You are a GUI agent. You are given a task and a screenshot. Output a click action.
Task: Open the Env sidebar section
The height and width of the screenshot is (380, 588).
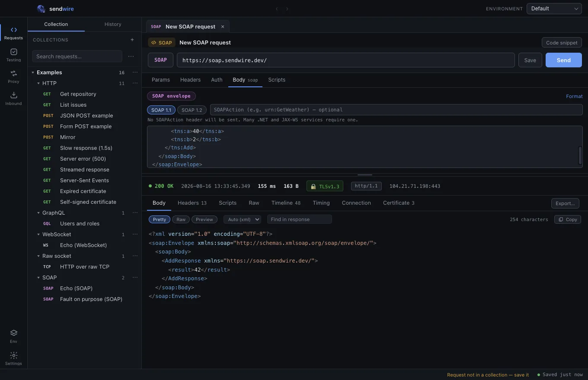tap(13, 336)
